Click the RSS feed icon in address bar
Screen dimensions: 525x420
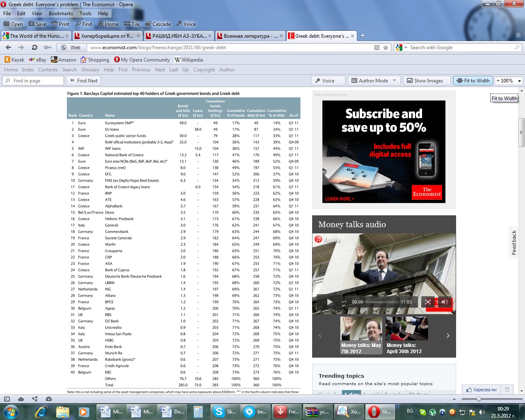(377, 48)
